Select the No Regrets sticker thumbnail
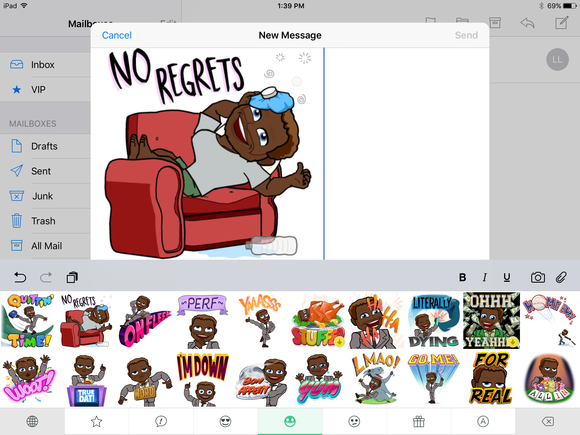The height and width of the screenshot is (435, 580). click(86, 321)
